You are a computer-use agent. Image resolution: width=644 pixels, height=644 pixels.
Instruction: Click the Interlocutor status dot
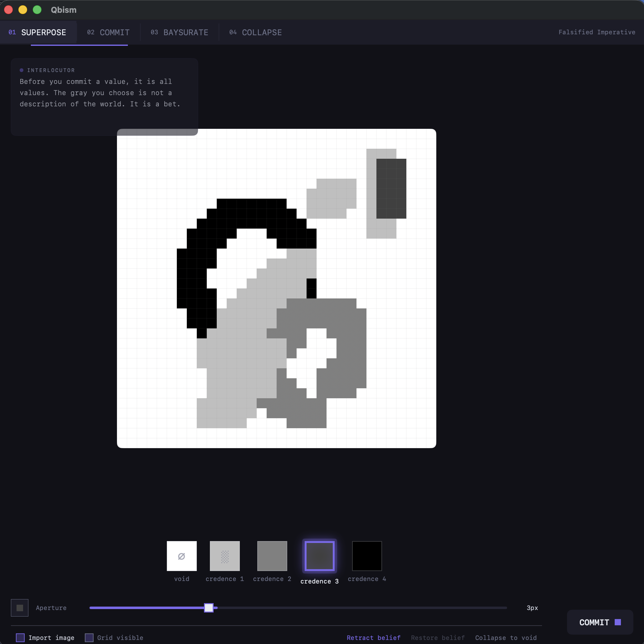[21, 70]
